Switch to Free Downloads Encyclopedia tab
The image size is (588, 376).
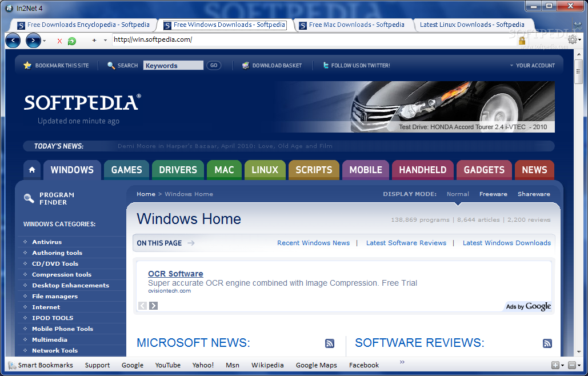[x=83, y=25]
